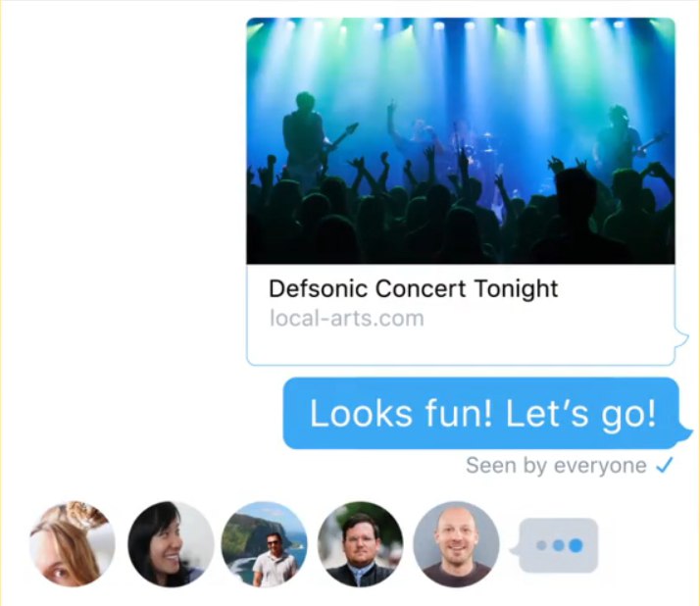Open the local-arts.com link
This screenshot has width=700, height=606.
click(x=347, y=319)
